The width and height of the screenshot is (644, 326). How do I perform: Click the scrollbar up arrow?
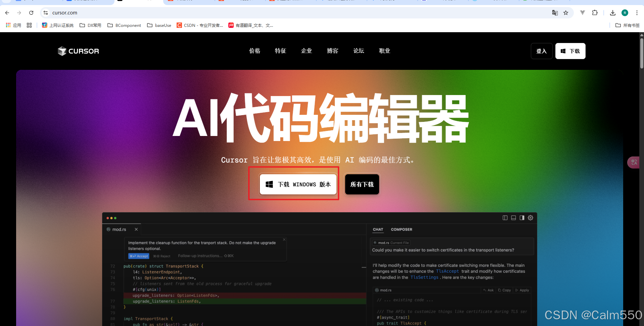pos(642,35)
